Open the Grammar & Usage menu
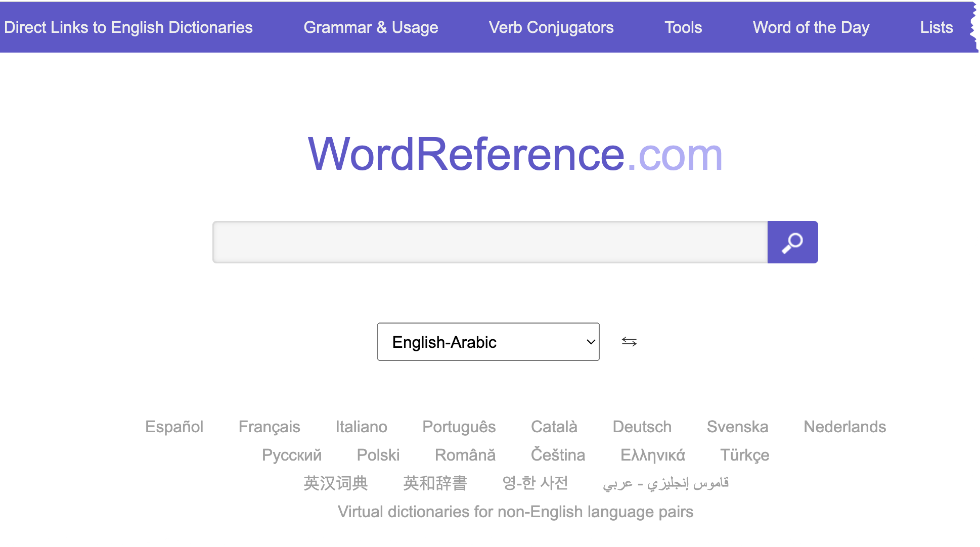This screenshot has width=980, height=547. pos(370,27)
